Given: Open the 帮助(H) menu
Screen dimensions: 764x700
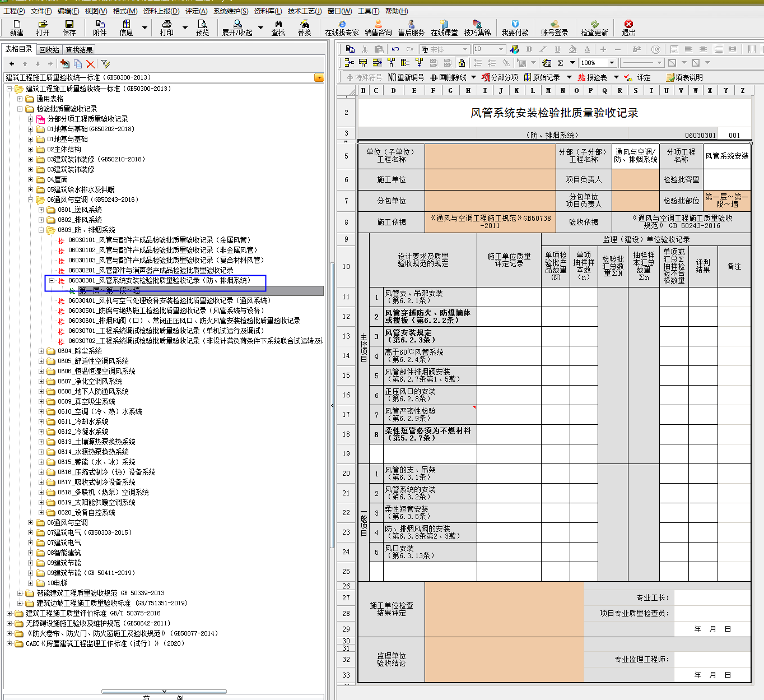Looking at the screenshot, I should (x=397, y=11).
